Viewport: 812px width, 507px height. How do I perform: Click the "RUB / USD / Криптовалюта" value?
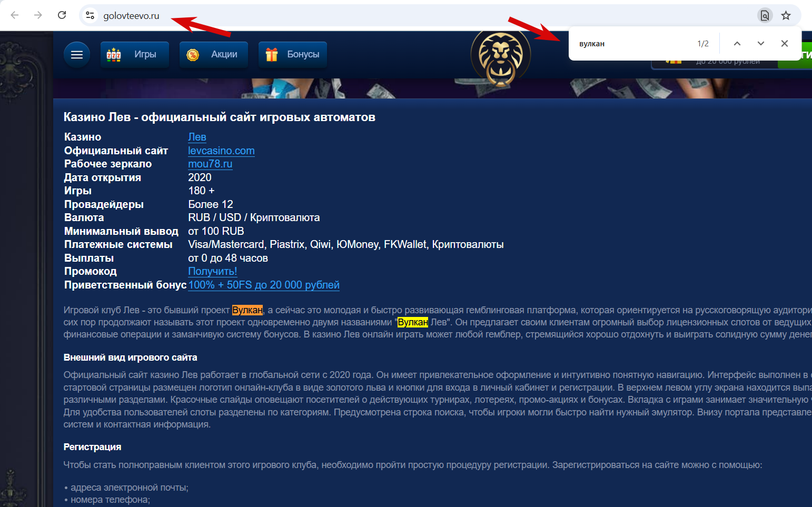(x=254, y=217)
